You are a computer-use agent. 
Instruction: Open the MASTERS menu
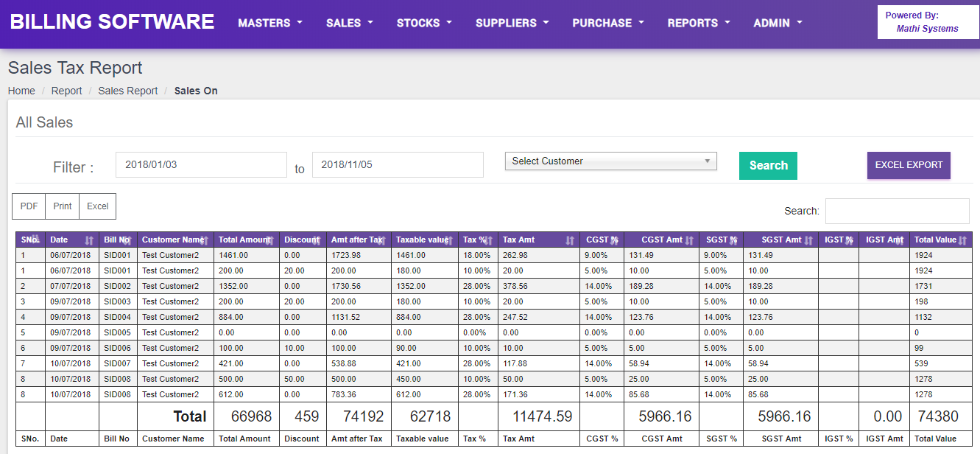(269, 23)
